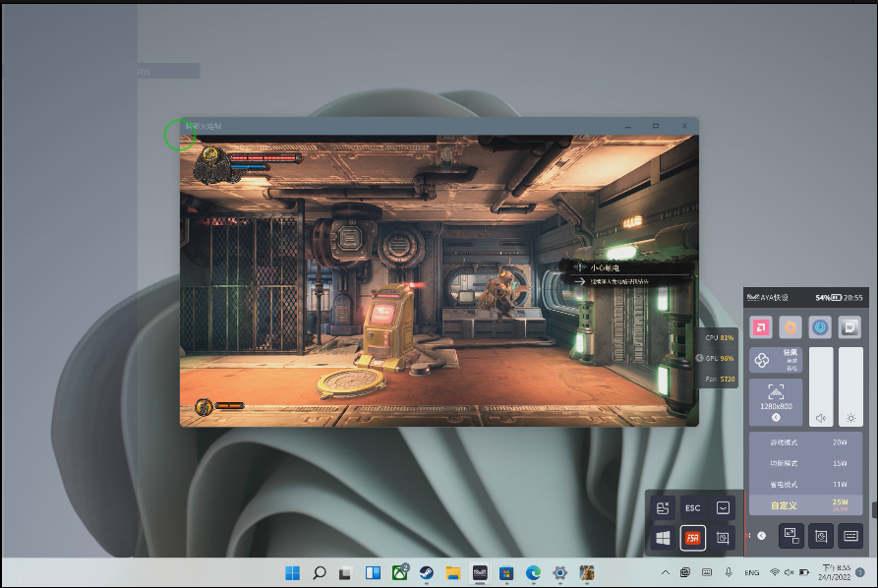Click the performance capture icon in AYA bottom row

(x=821, y=536)
